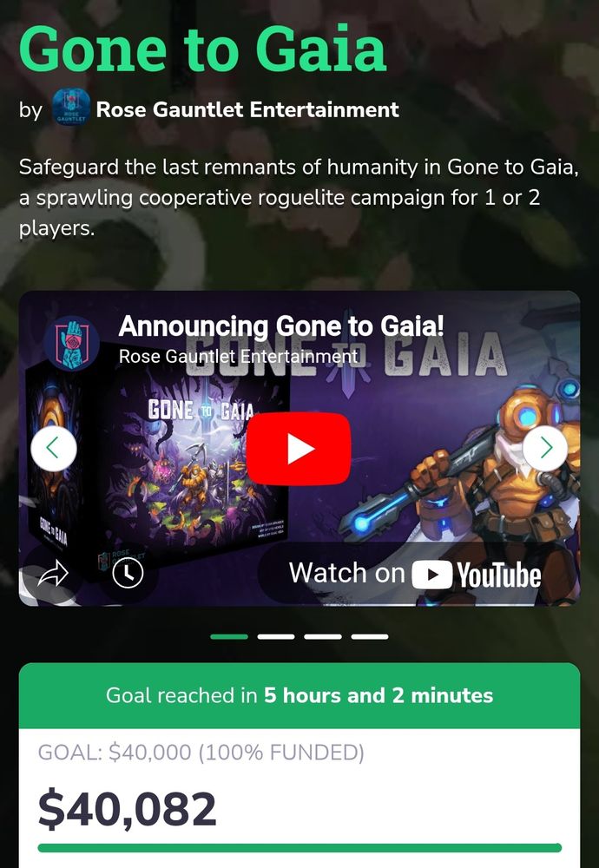Click the YouTube logo in Watch on bar
This screenshot has width=599, height=868.
coord(477,575)
